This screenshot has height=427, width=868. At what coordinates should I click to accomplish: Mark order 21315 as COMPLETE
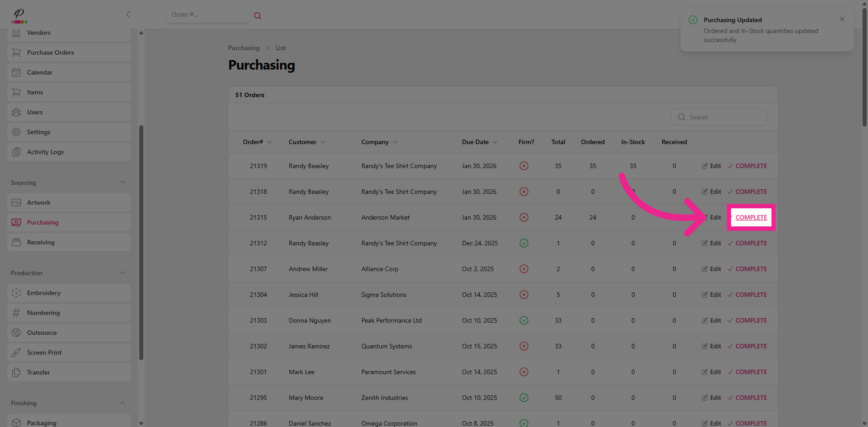click(751, 217)
